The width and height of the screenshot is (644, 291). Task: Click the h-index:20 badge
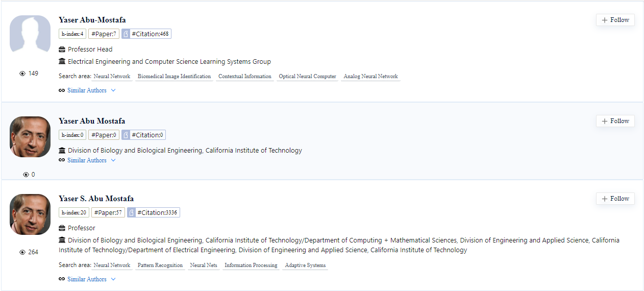[74, 213]
